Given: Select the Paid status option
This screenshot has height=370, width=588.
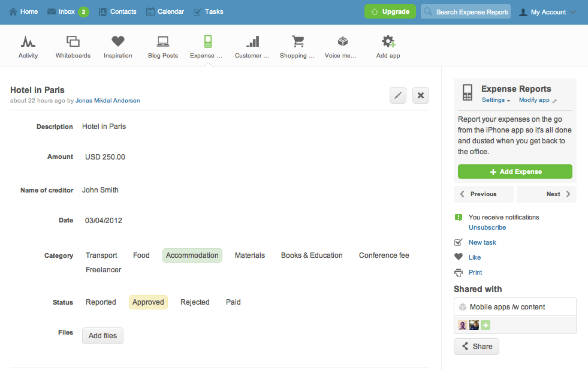Looking at the screenshot, I should pos(233,302).
